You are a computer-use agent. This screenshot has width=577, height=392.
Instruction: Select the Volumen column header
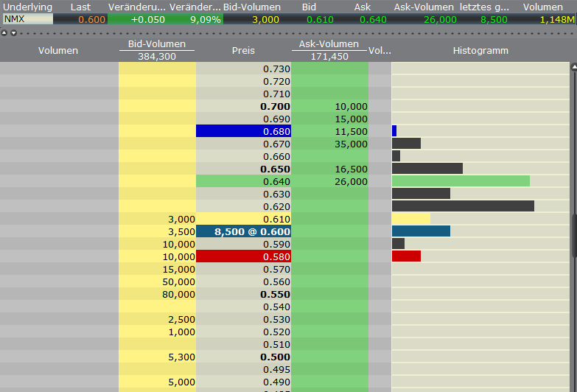[58, 51]
